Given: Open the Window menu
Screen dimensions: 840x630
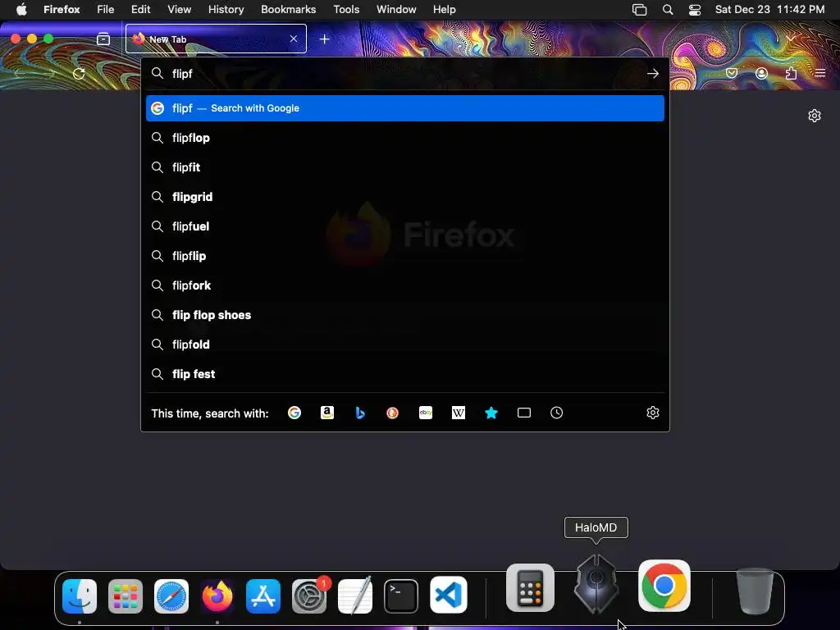Looking at the screenshot, I should tap(396, 10).
